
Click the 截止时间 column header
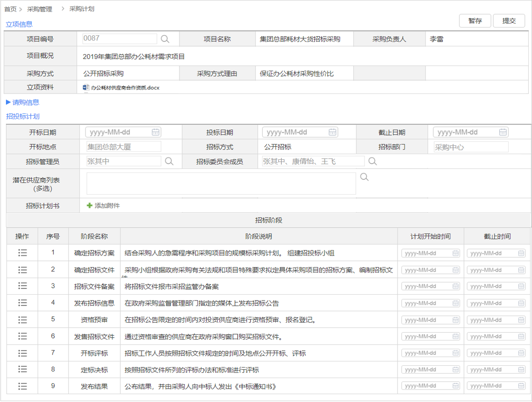click(498, 236)
